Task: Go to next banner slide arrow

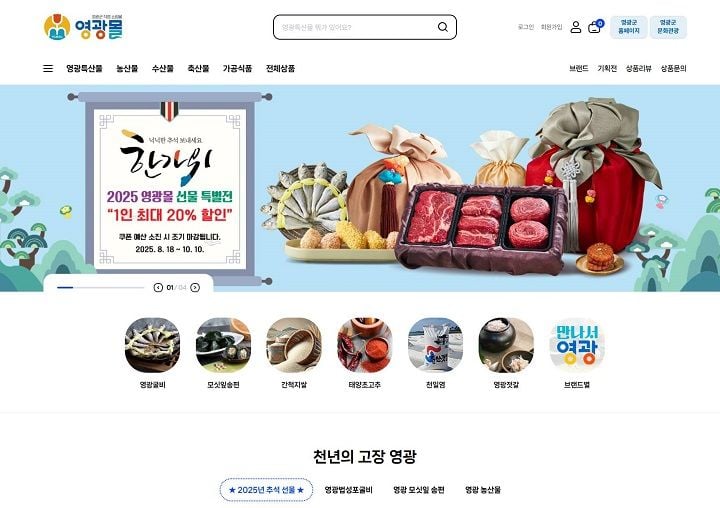Action: tap(195, 288)
